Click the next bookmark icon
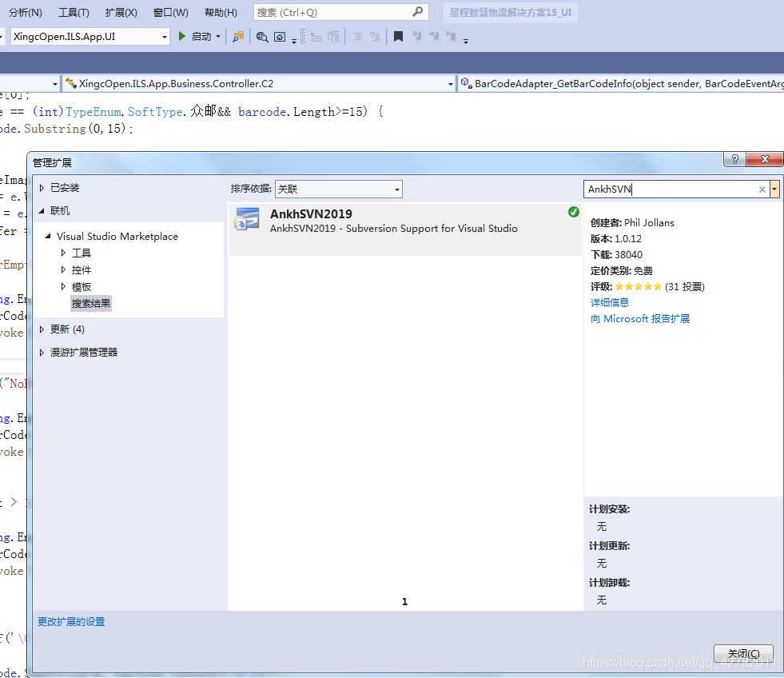The width and height of the screenshot is (784, 678). point(433,36)
